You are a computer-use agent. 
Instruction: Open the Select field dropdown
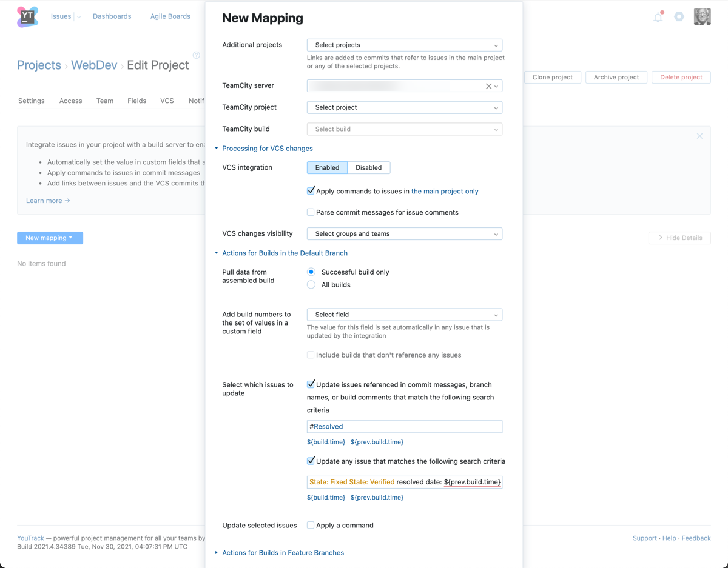(404, 314)
